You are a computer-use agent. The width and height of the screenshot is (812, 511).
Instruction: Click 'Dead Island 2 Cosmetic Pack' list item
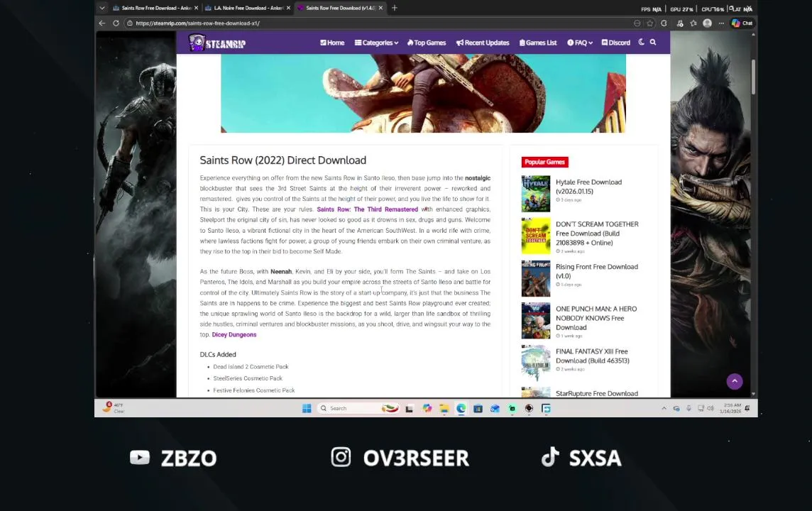tap(251, 366)
